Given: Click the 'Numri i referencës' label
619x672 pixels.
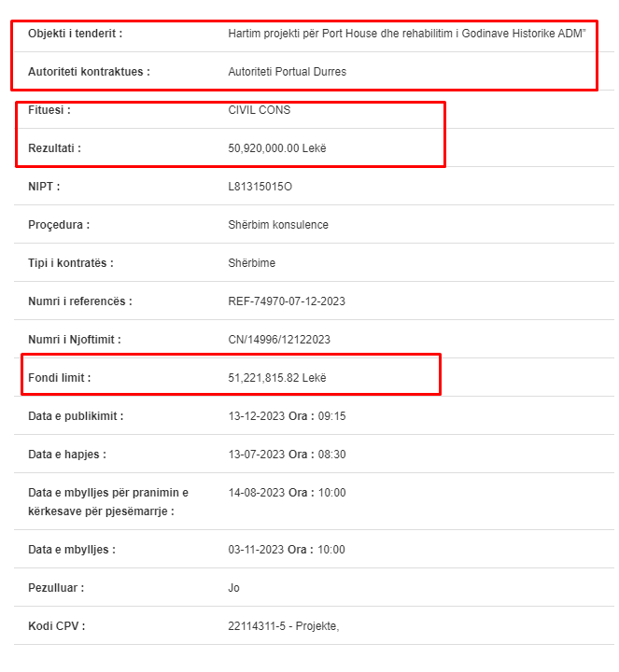Looking at the screenshot, I should (80, 301).
